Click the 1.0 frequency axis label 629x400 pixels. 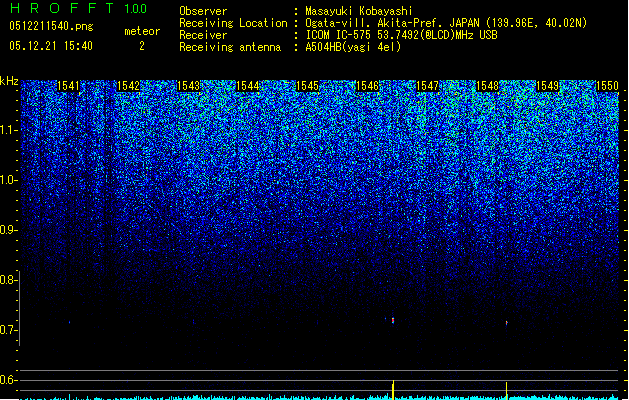coord(8,180)
